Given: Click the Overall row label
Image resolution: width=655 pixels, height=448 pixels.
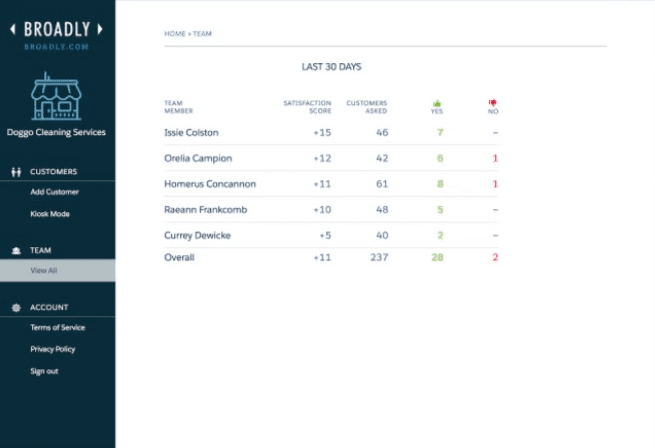Looking at the screenshot, I should coord(179,257).
